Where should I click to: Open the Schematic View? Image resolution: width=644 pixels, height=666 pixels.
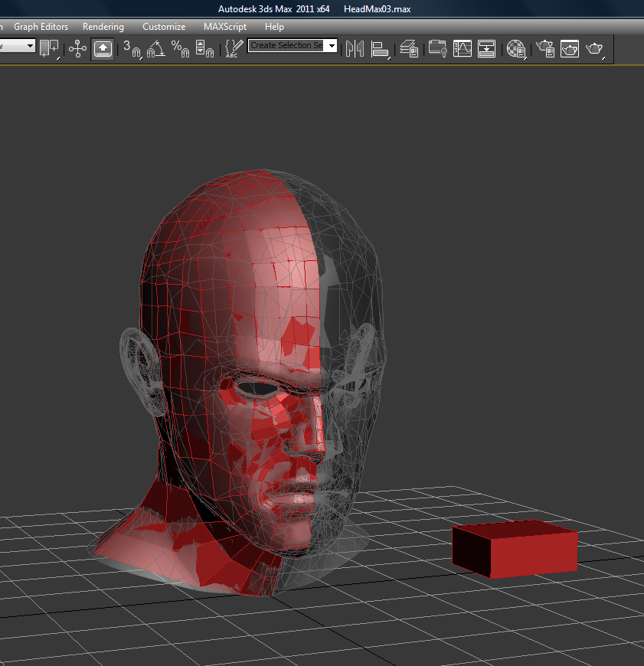(x=486, y=49)
